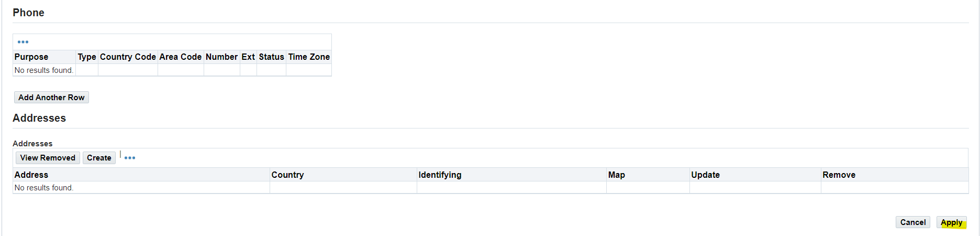
Task: Select the Address column header
Action: 31,175
